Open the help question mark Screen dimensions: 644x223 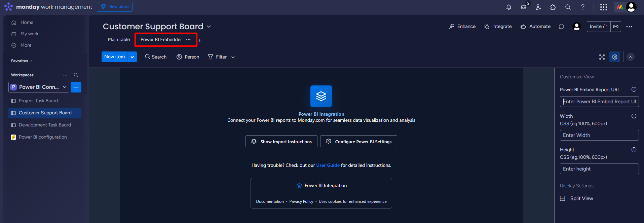[x=583, y=7]
